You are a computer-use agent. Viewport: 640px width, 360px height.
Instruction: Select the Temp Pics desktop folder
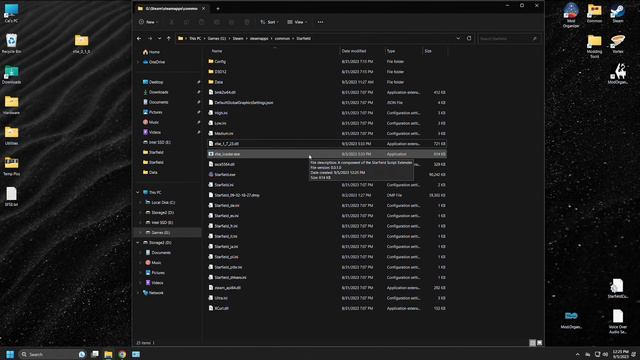11,166
